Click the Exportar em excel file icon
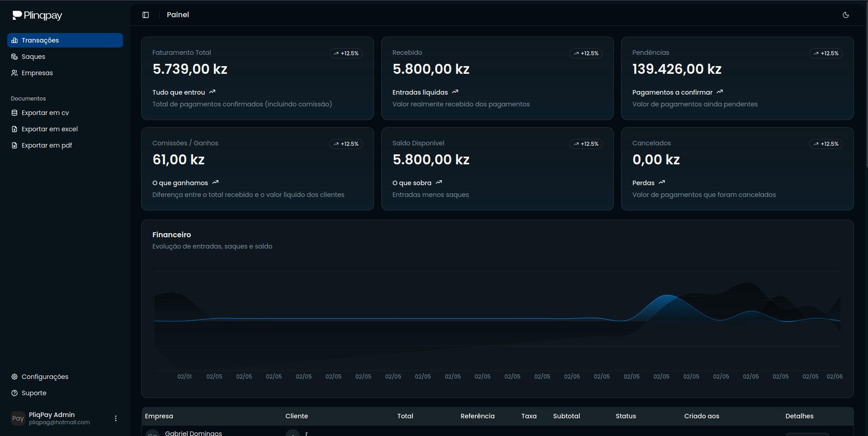Viewport: 868px width, 436px height. (14, 129)
